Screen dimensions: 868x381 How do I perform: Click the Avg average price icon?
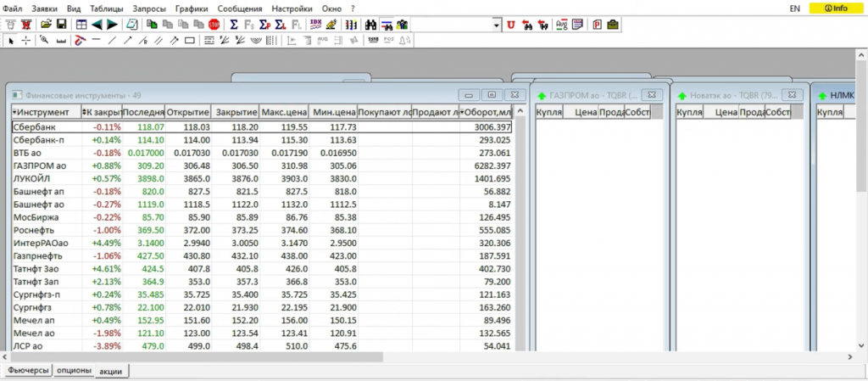(562, 25)
